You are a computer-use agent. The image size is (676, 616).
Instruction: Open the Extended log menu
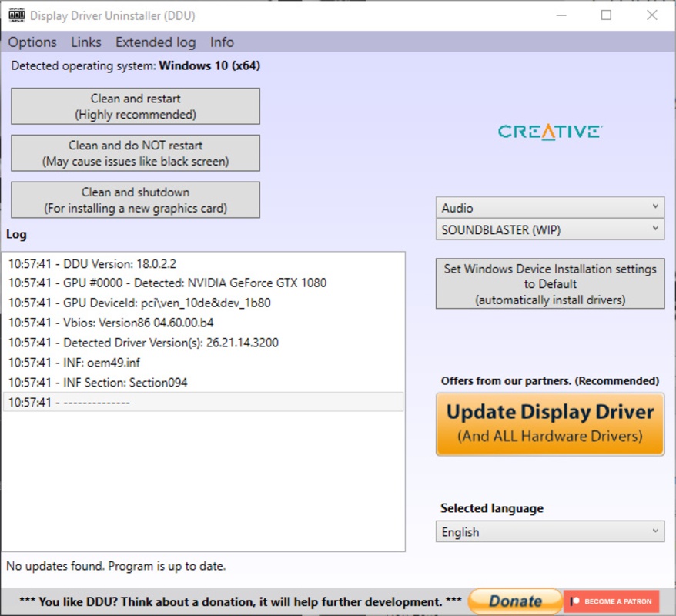click(156, 42)
